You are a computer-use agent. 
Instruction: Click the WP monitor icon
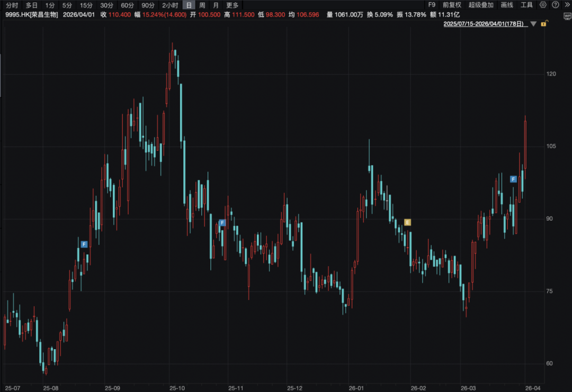[x=567, y=16]
